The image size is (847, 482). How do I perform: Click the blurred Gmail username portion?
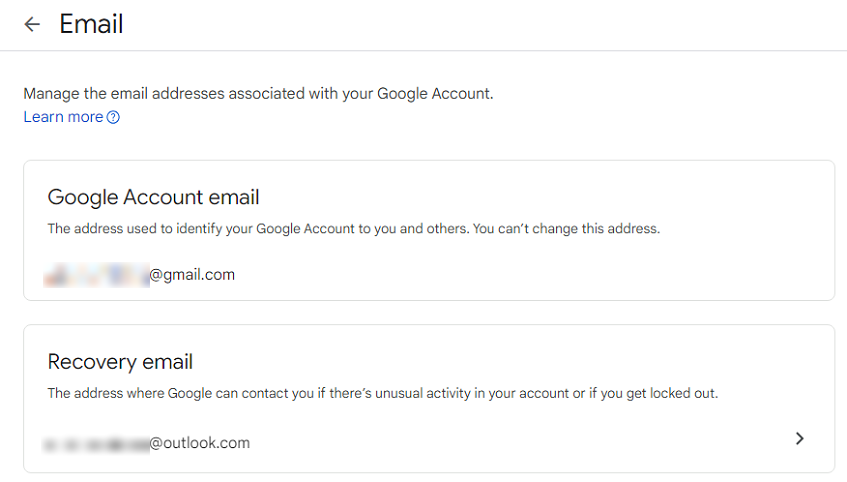click(97, 275)
